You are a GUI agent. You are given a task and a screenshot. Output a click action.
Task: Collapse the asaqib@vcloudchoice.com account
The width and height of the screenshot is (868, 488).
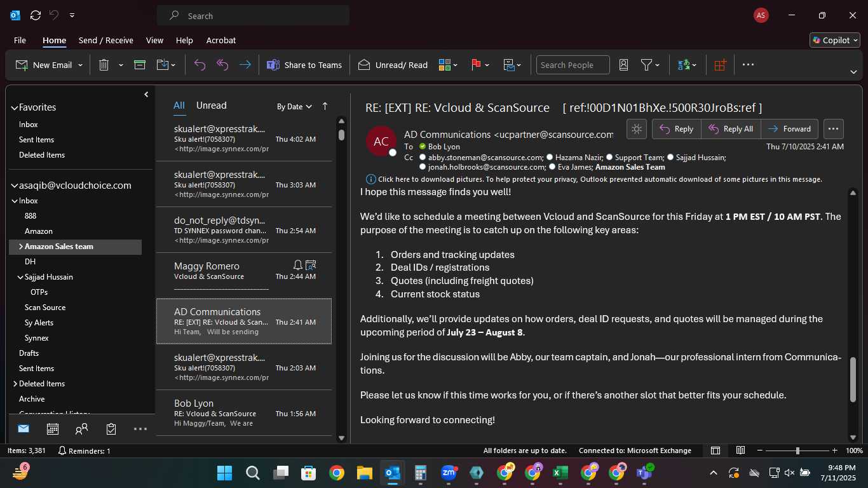(15, 186)
